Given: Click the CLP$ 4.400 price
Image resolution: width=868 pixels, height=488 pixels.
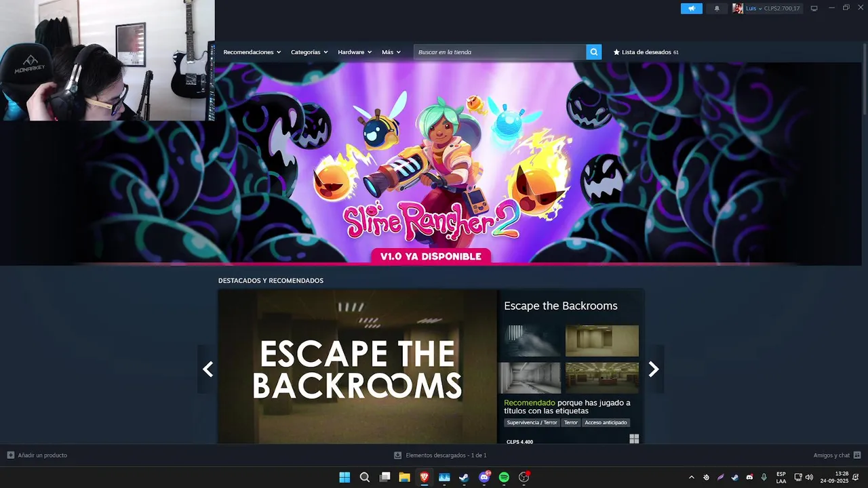Looking at the screenshot, I should 519,442.
